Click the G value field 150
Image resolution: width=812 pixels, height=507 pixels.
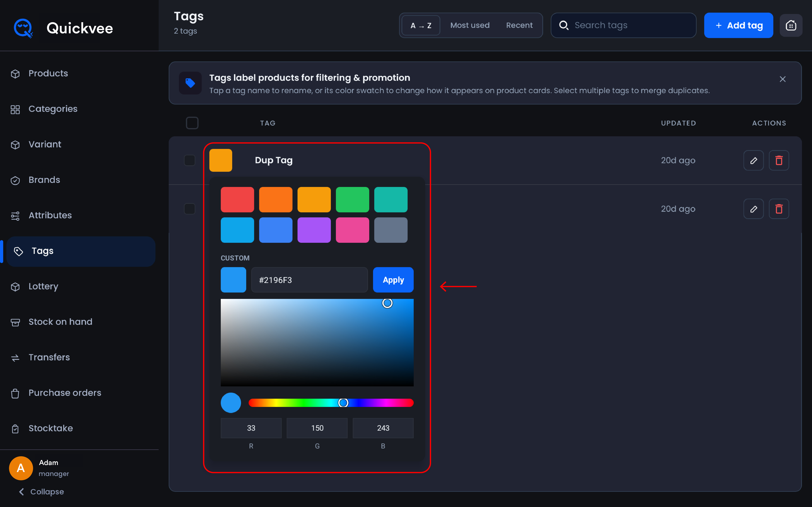[317, 428]
